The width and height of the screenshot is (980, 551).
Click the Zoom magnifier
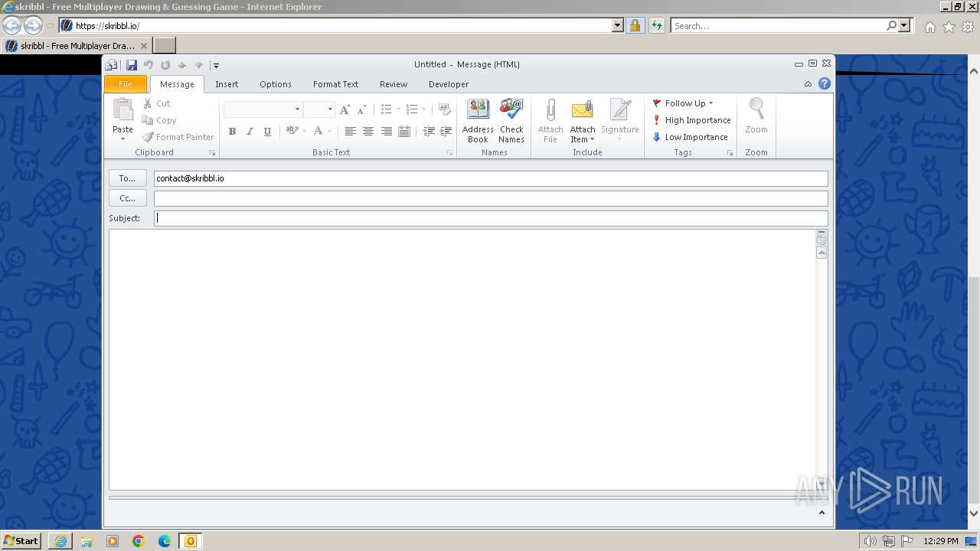pos(756,116)
